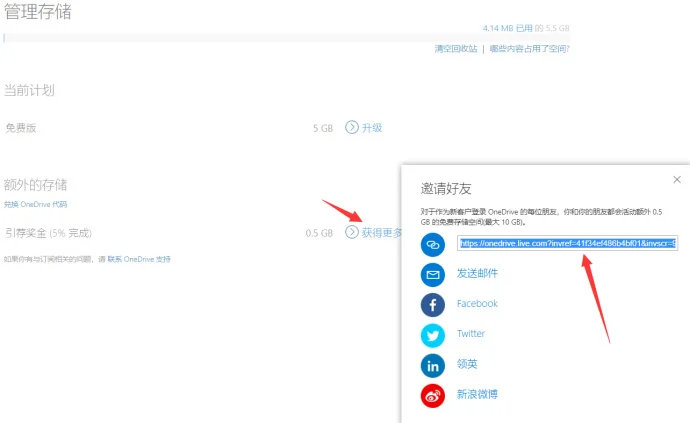Close the 邀请好友 dialog
Image resolution: width=690 pixels, height=423 pixels.
pos(677,180)
